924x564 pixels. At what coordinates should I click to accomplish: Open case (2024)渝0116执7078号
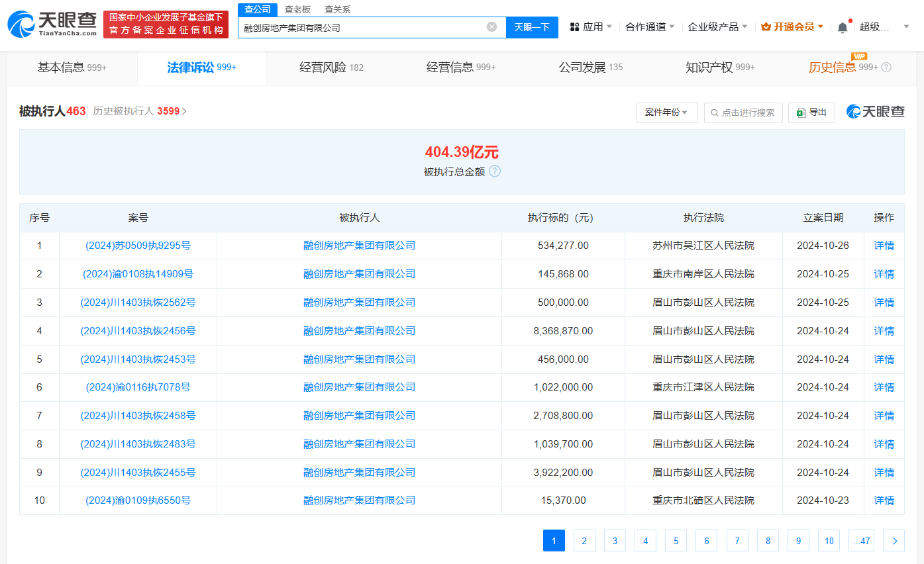138,387
